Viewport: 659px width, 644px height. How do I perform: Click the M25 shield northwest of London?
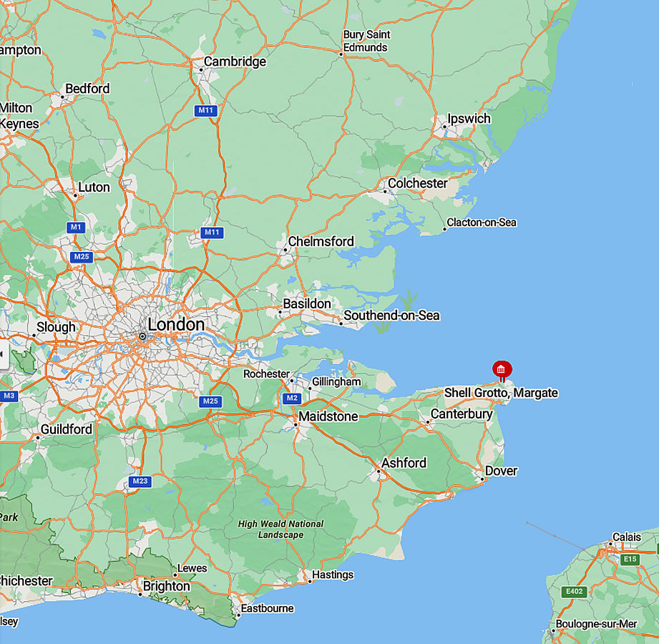click(82, 257)
